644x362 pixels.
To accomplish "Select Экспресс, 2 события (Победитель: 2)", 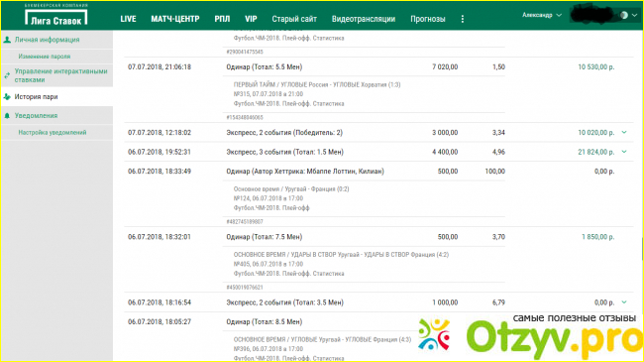I will pyautogui.click(x=284, y=133).
